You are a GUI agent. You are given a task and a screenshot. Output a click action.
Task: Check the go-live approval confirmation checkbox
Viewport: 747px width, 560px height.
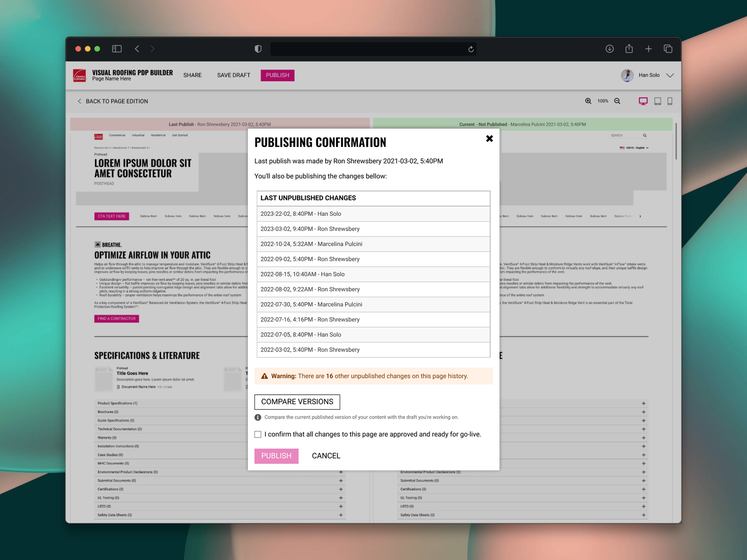click(258, 434)
